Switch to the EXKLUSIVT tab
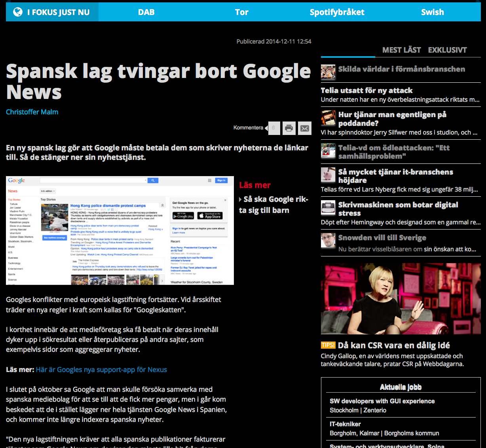The width and height of the screenshot is (486, 448). click(x=447, y=50)
